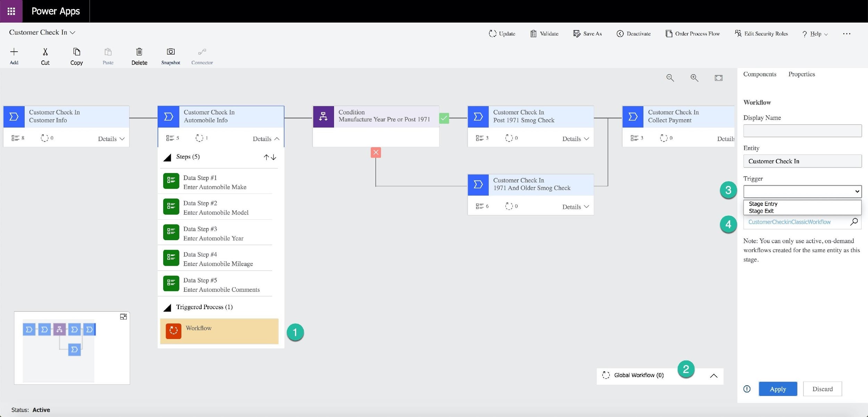Expand Details of Post 1971 Smog Check
Image resolution: width=868 pixels, height=417 pixels.
pos(576,139)
